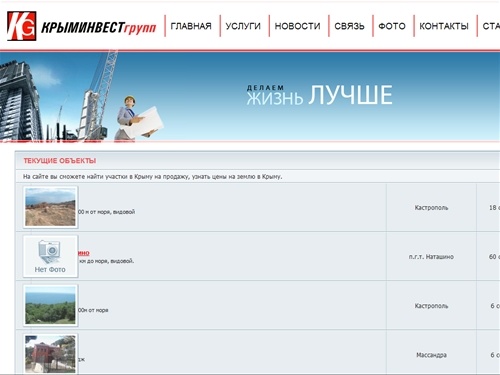Go to the НОВОСТИ page
The image size is (500, 375).
tap(297, 26)
